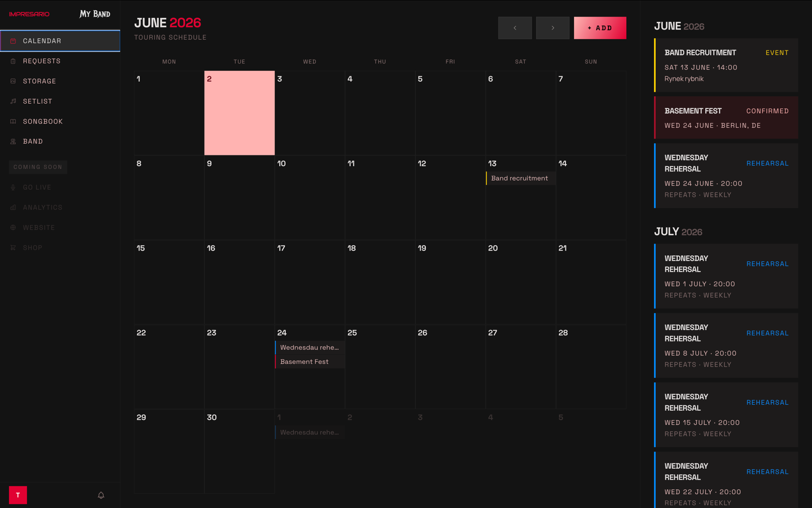Click the Band people icon

[x=13, y=141]
